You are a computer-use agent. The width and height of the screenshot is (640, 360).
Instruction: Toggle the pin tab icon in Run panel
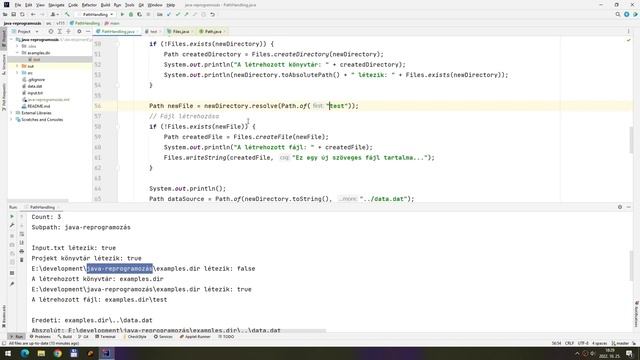[12, 284]
